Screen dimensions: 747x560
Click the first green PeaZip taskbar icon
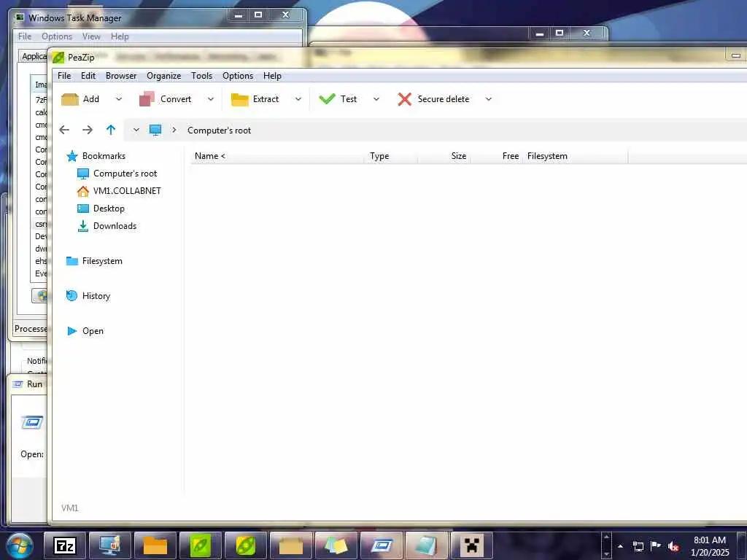click(x=201, y=545)
